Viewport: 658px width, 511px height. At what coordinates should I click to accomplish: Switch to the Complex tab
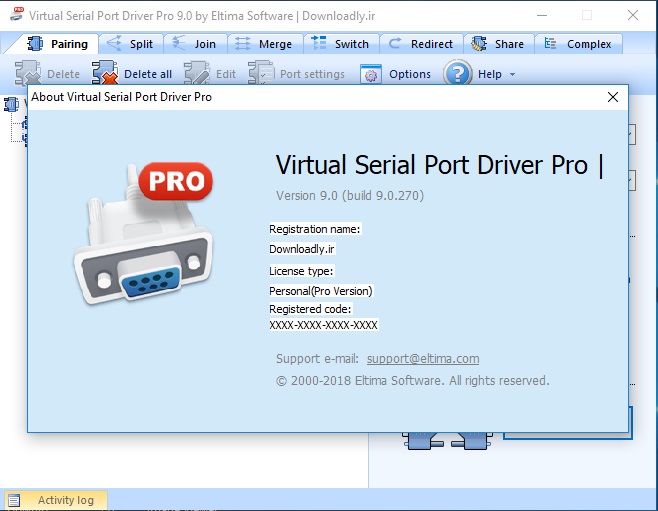578,44
